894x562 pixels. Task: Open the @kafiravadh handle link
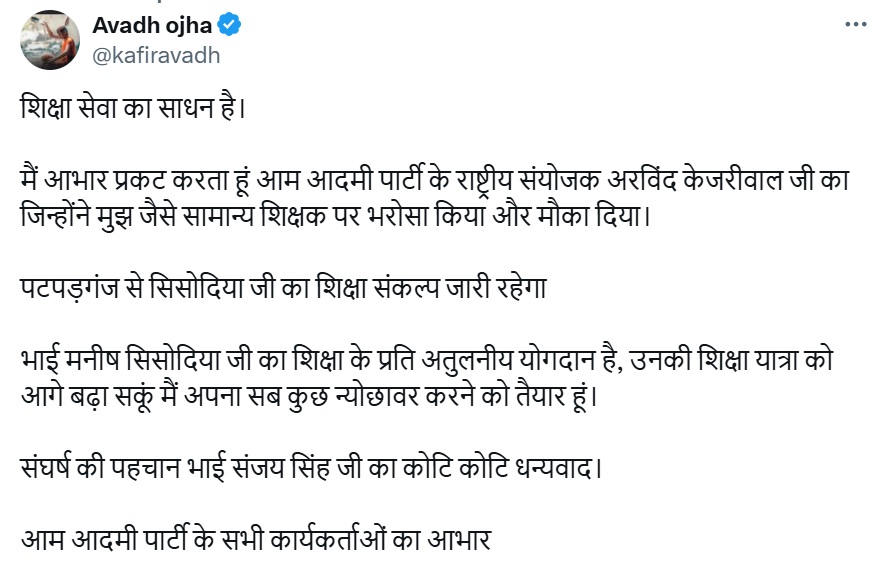(x=155, y=56)
